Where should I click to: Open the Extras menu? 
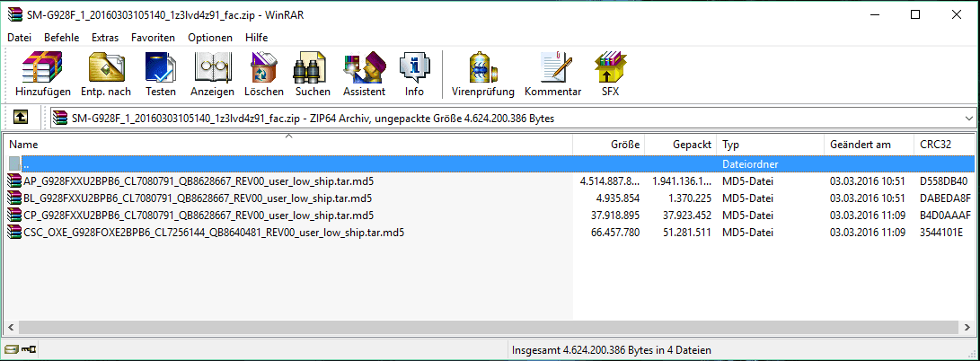(x=105, y=38)
